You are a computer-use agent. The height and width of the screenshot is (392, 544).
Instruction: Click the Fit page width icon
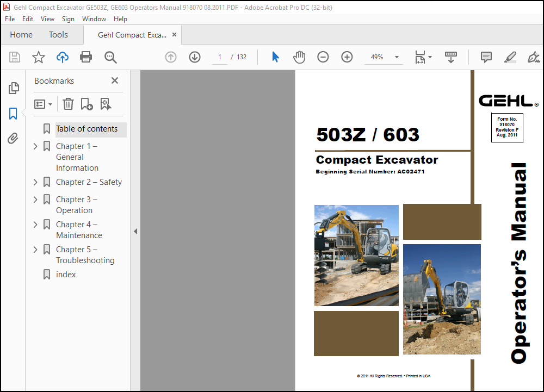[x=420, y=57]
